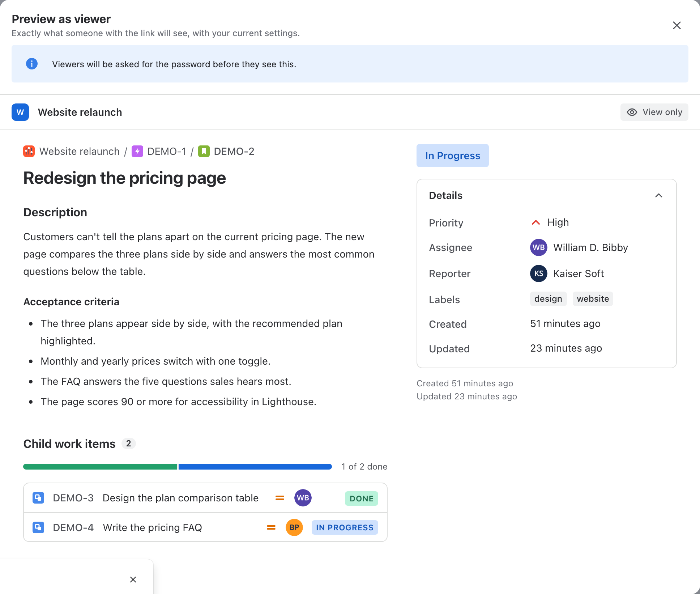Open DEMO-1 breadcrumb link
Image resolution: width=700 pixels, height=594 pixels.
[167, 151]
